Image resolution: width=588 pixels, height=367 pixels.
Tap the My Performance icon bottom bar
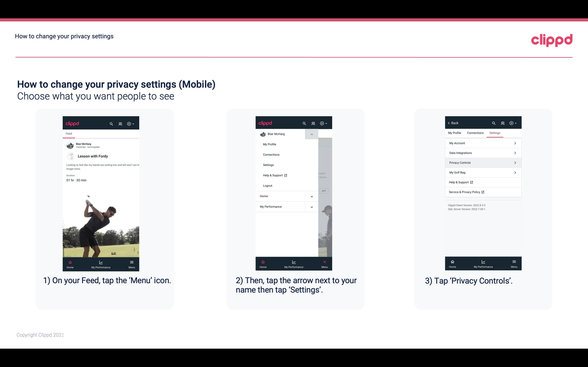click(x=101, y=264)
